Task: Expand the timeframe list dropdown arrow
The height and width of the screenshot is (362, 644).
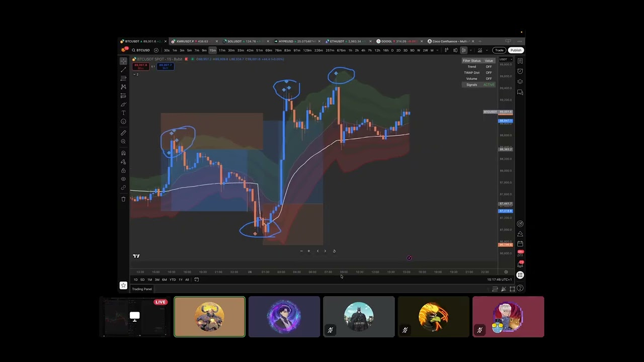Action: click(437, 50)
